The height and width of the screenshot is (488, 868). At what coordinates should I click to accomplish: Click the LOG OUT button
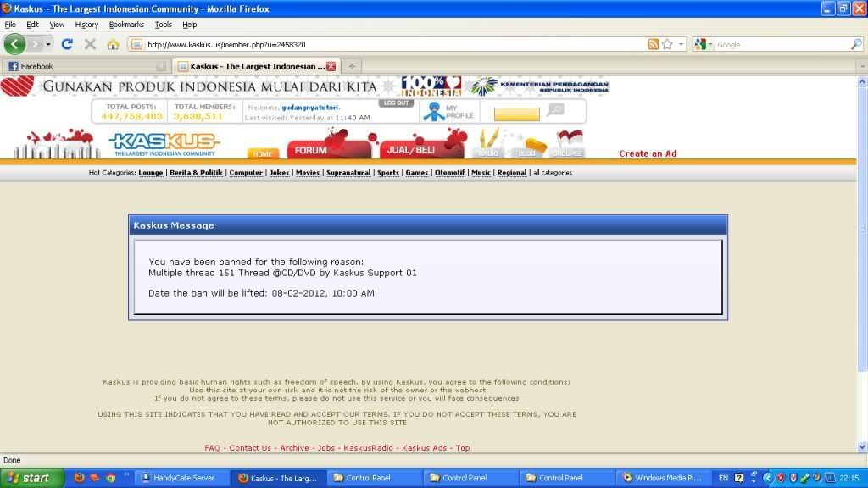pyautogui.click(x=397, y=103)
